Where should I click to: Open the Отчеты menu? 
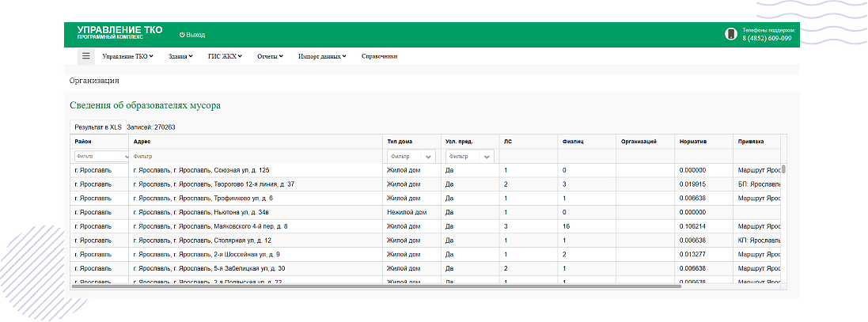tap(270, 56)
